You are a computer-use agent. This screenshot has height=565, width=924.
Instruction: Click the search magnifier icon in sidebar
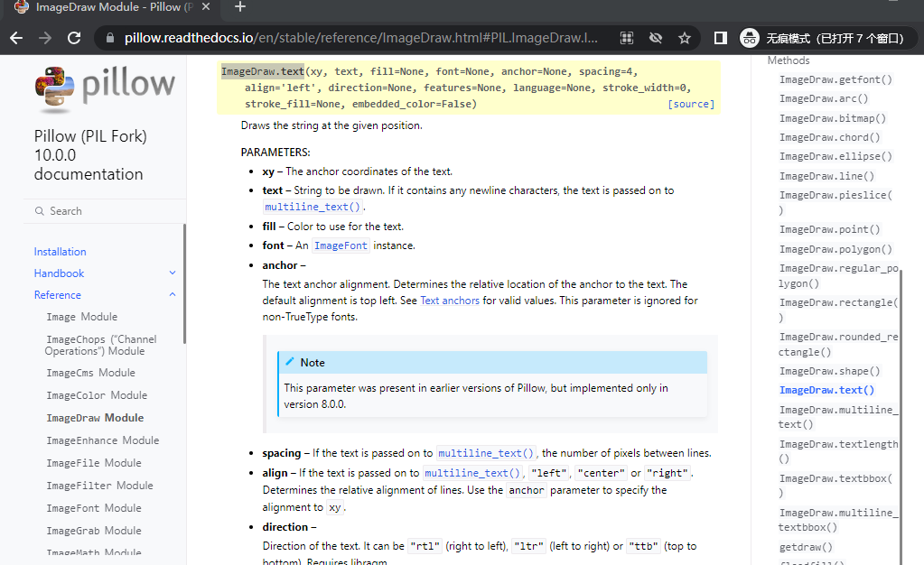[x=40, y=211]
